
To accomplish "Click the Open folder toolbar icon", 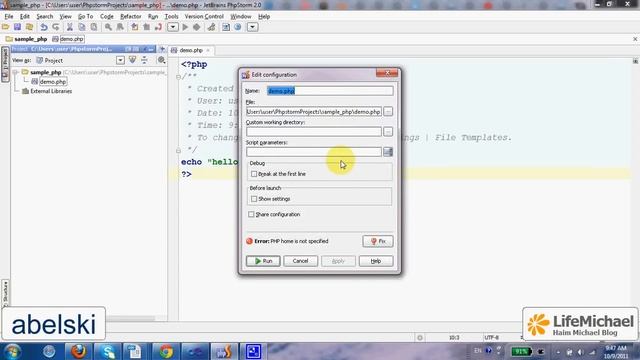I will 5,27.
